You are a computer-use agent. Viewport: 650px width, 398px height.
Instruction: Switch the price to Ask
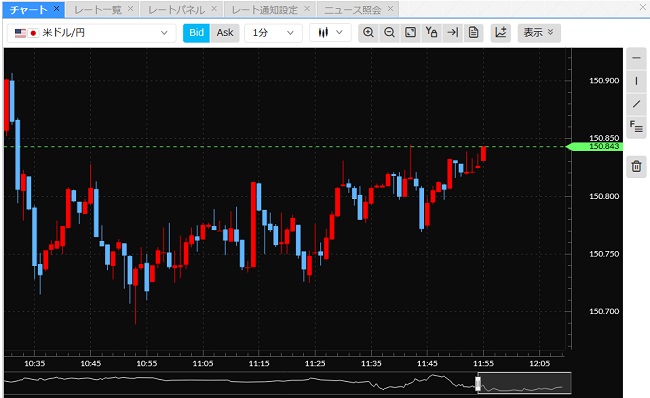click(225, 33)
